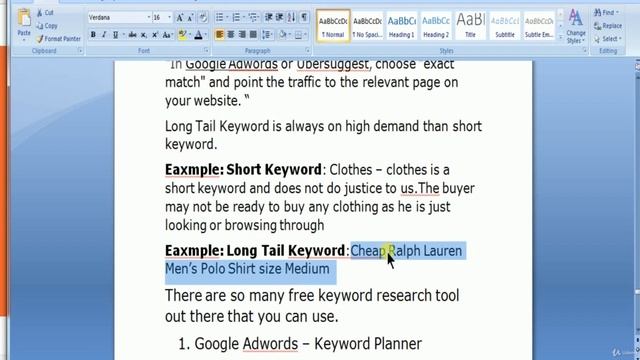Image resolution: width=640 pixels, height=360 pixels.
Task: Toggle show paragraph marks
Action: [304, 18]
